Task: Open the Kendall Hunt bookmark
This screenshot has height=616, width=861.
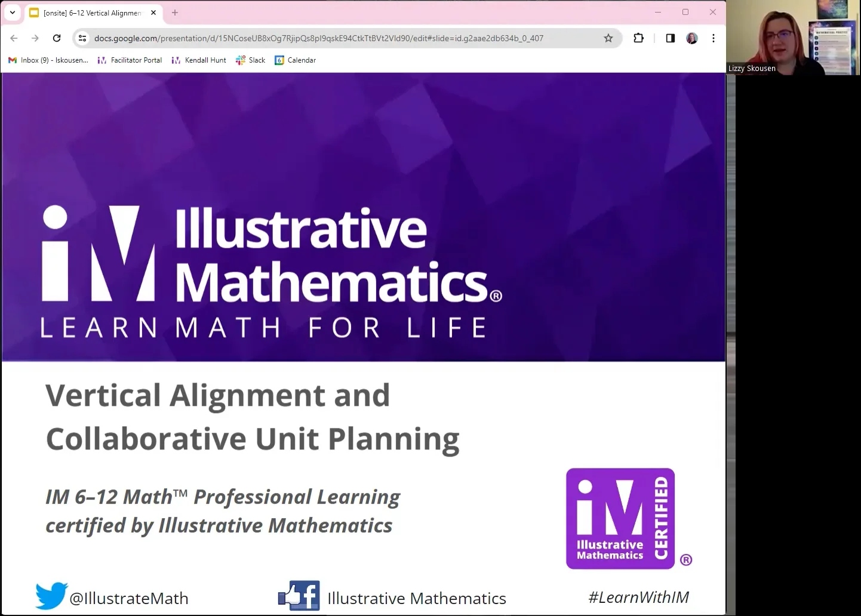Action: click(x=199, y=60)
